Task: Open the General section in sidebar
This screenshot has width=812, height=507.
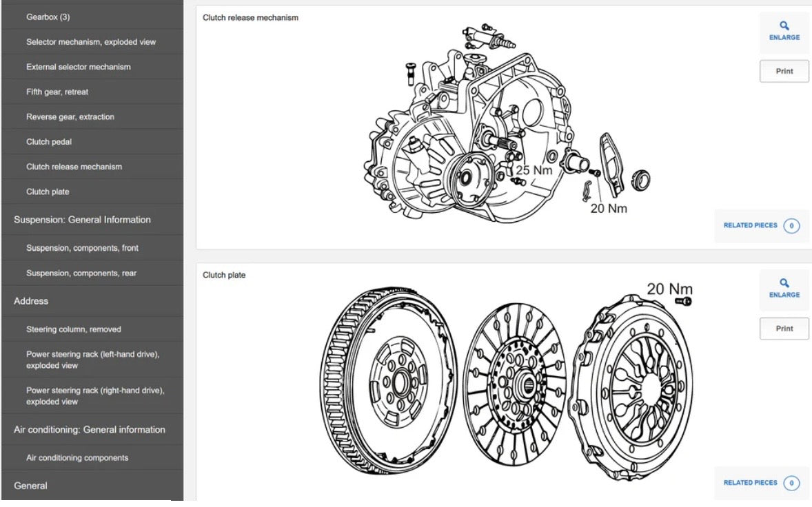Action: pyautogui.click(x=92, y=486)
